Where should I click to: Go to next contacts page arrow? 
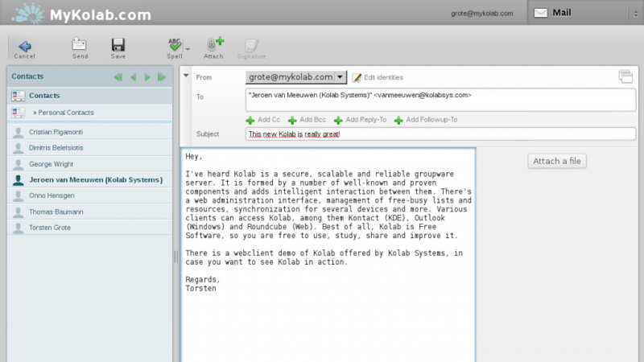(147, 77)
